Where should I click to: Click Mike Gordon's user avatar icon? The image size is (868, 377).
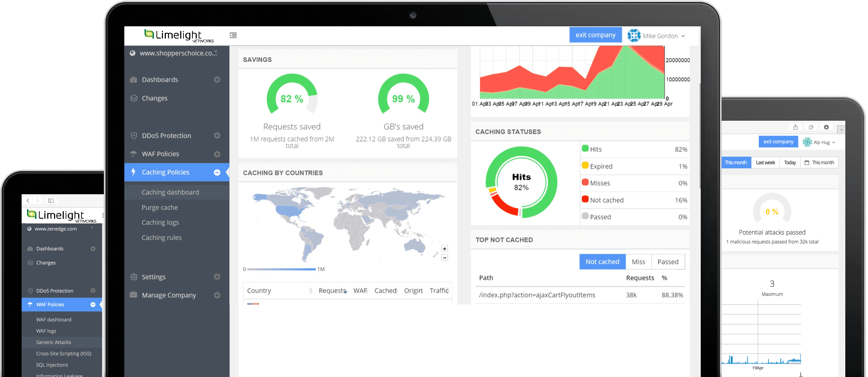[x=634, y=36]
